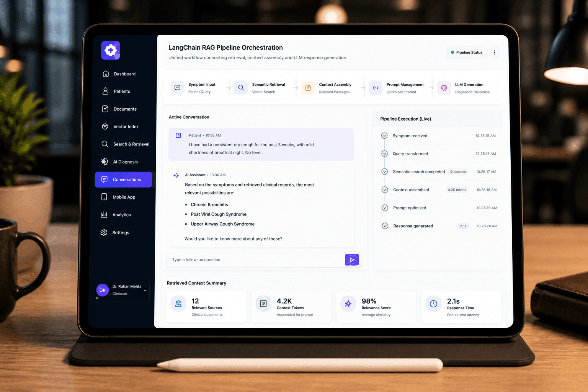Click the "2.1s" badge in Pipeline Execution
The image size is (588, 392).
463,226
